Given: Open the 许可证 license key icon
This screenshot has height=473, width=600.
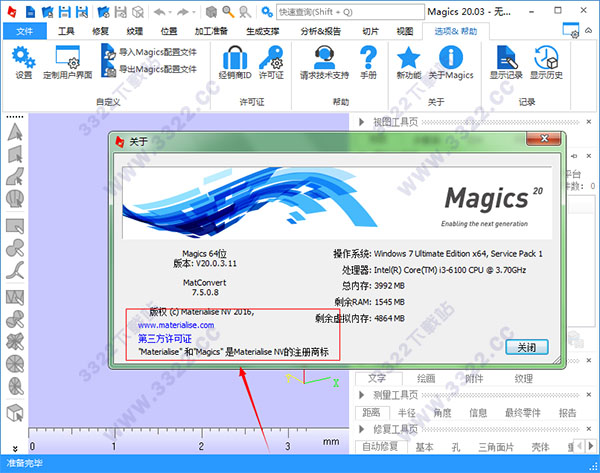Looking at the screenshot, I should (x=271, y=57).
